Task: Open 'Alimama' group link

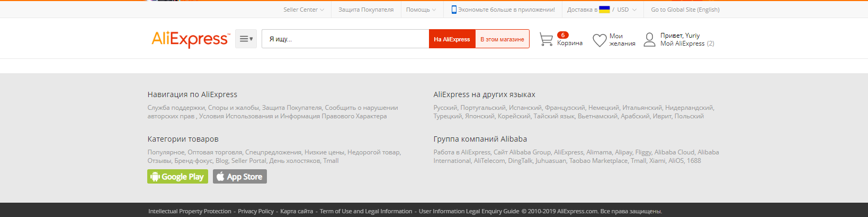Action: pyautogui.click(x=599, y=152)
